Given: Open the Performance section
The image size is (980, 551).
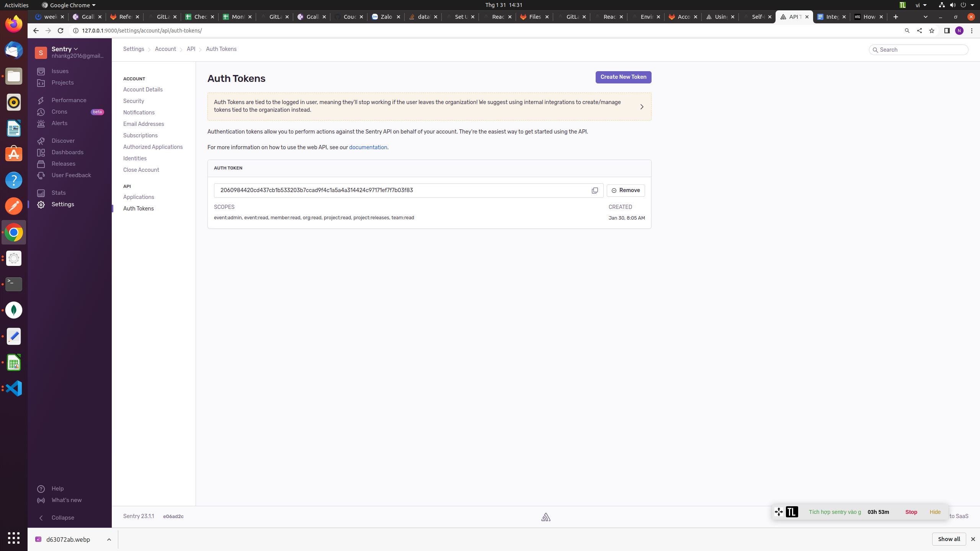Looking at the screenshot, I should (x=69, y=100).
